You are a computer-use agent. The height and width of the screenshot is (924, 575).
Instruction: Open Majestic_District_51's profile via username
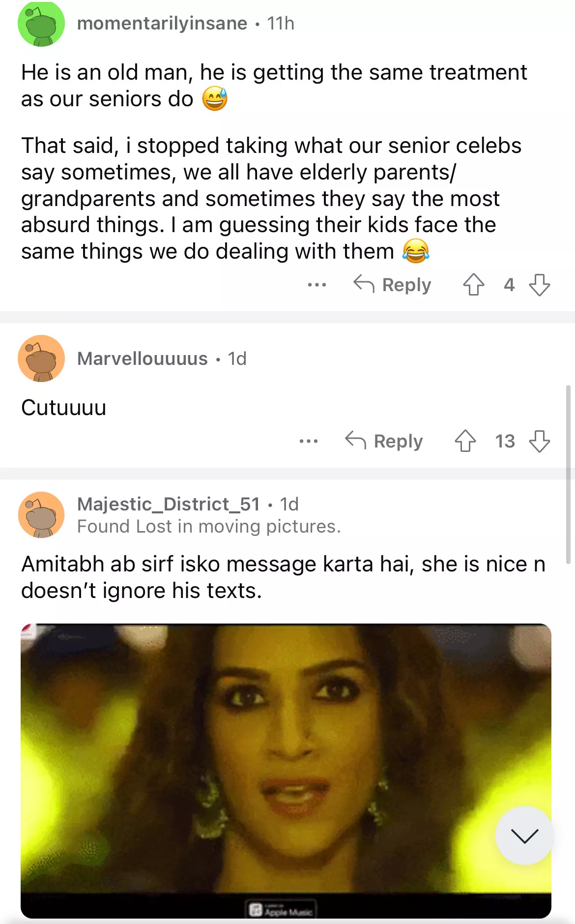coord(169,504)
